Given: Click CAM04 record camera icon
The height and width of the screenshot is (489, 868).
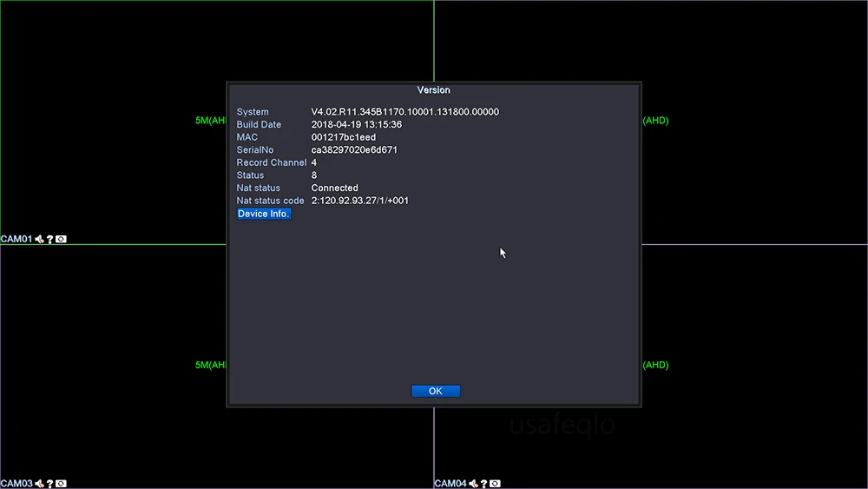Looking at the screenshot, I should (495, 484).
